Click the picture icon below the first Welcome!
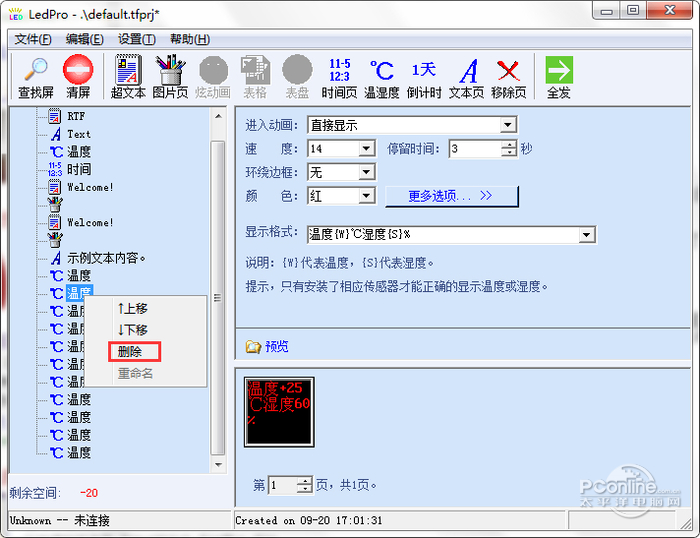 [x=55, y=204]
